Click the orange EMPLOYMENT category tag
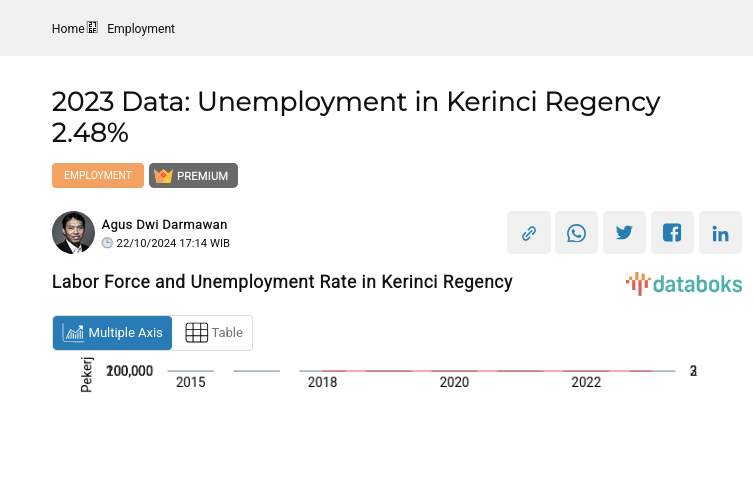753x498 pixels. pos(98,176)
